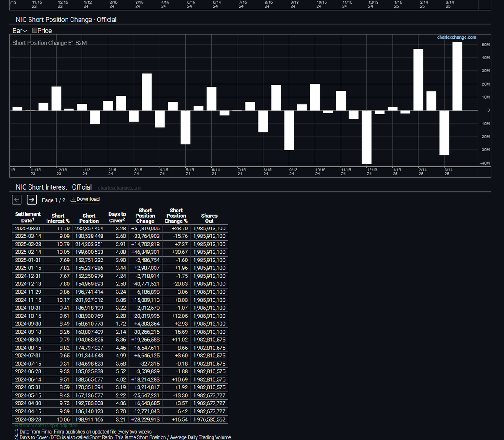Click the tallest bar at 3/14 25

click(457, 76)
